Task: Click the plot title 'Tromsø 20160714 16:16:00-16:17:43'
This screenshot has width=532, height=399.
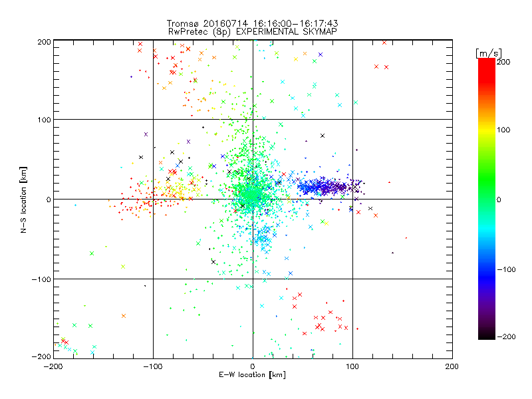Action: pyautogui.click(x=252, y=23)
